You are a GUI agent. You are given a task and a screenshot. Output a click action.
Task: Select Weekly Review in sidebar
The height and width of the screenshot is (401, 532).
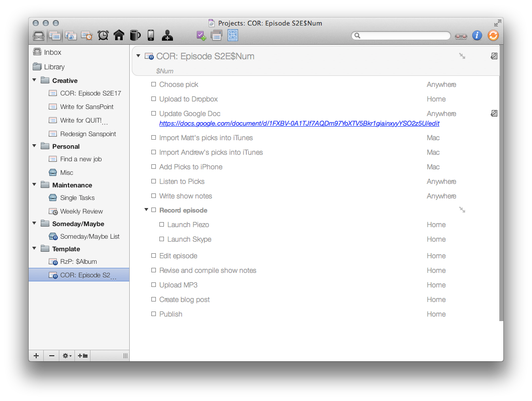pyautogui.click(x=79, y=211)
